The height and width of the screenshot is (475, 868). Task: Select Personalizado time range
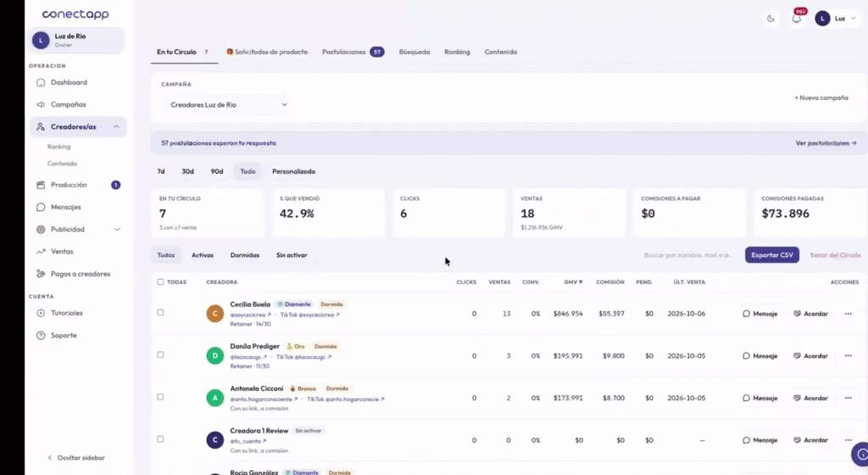(293, 171)
